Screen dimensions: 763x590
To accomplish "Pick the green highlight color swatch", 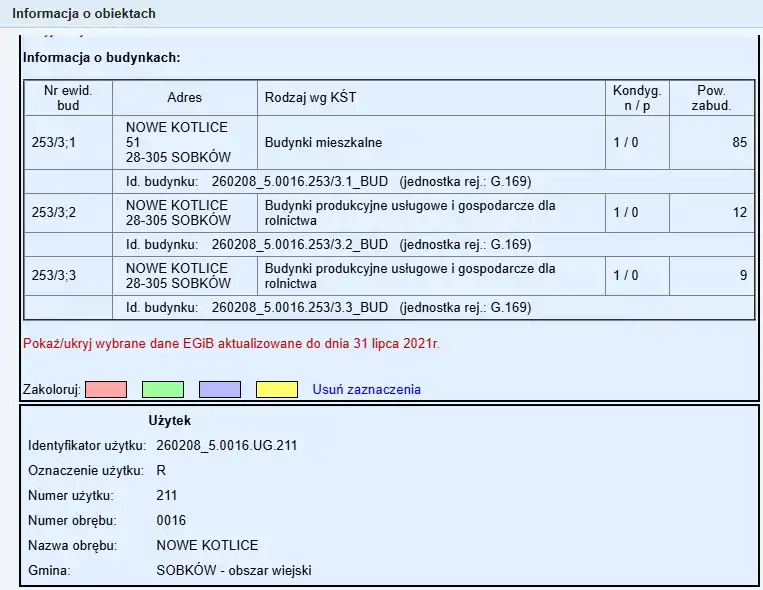I will click(162, 390).
